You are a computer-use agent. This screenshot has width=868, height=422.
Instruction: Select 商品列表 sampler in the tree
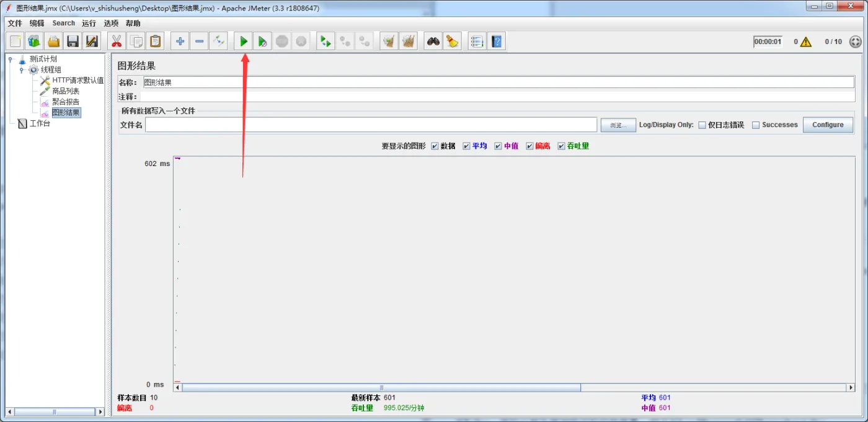(66, 91)
